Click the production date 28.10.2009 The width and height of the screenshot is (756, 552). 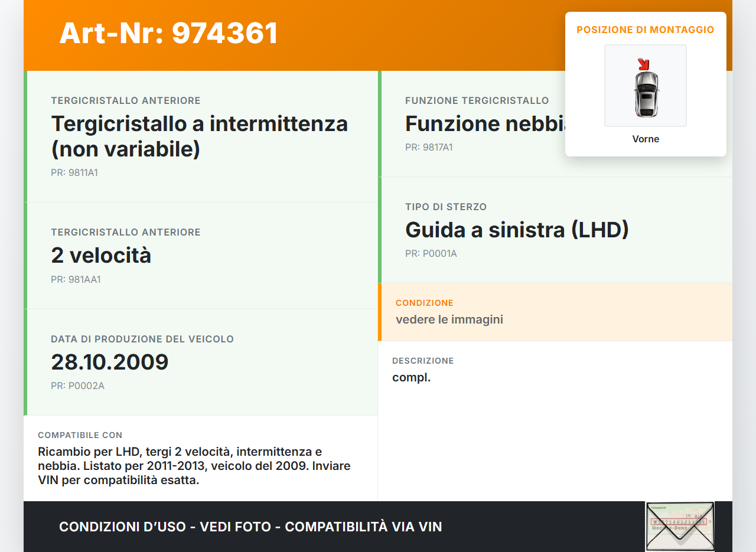point(110,361)
